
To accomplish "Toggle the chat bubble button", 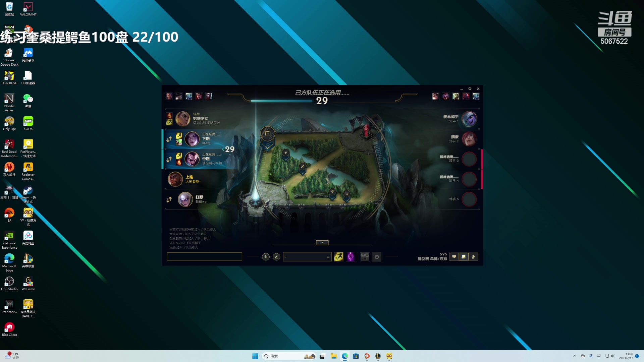I will pyautogui.click(x=454, y=256).
